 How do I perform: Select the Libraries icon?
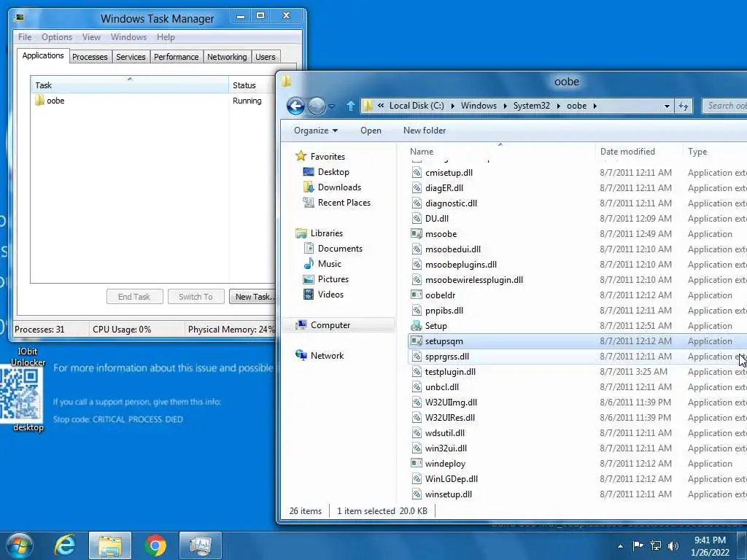(x=301, y=233)
